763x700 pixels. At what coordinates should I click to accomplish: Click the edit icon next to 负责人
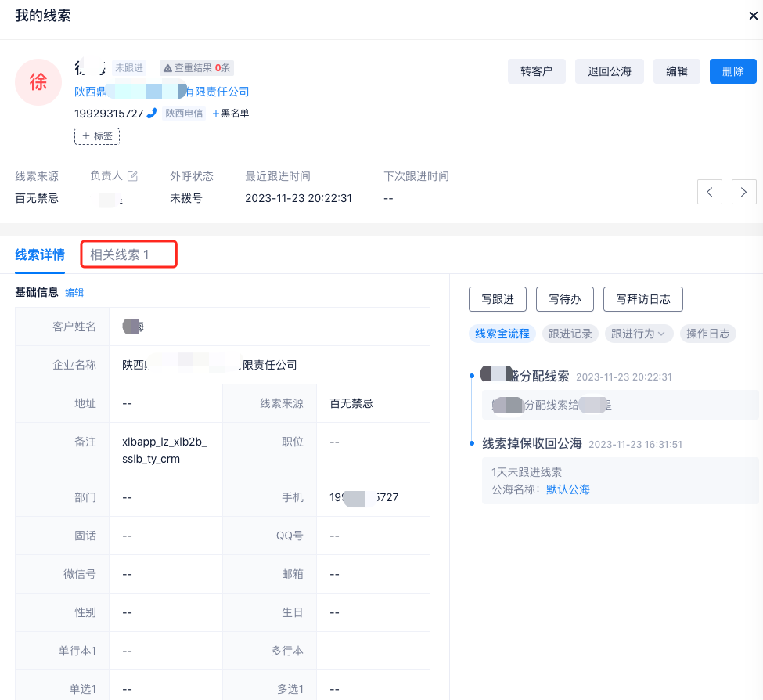click(x=132, y=176)
